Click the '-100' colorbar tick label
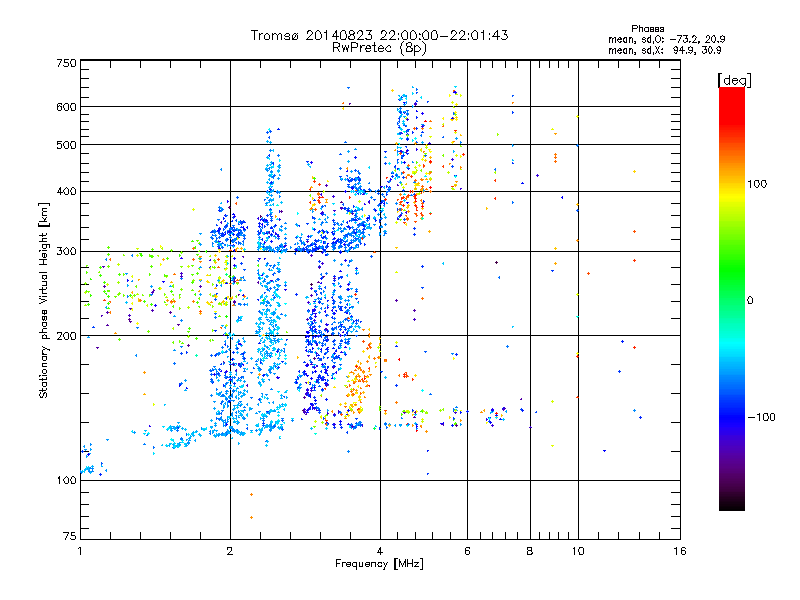 click(x=761, y=417)
